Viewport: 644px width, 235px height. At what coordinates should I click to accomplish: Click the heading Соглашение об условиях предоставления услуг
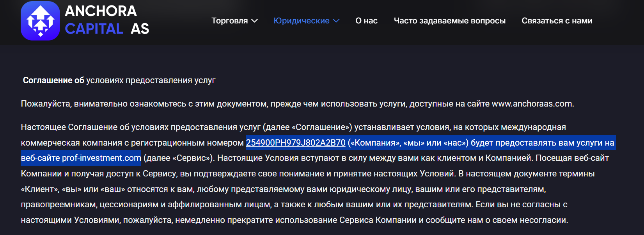click(119, 80)
